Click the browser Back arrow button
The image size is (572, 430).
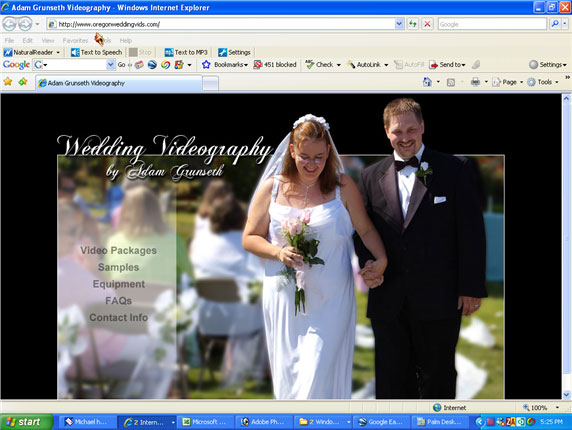9,24
